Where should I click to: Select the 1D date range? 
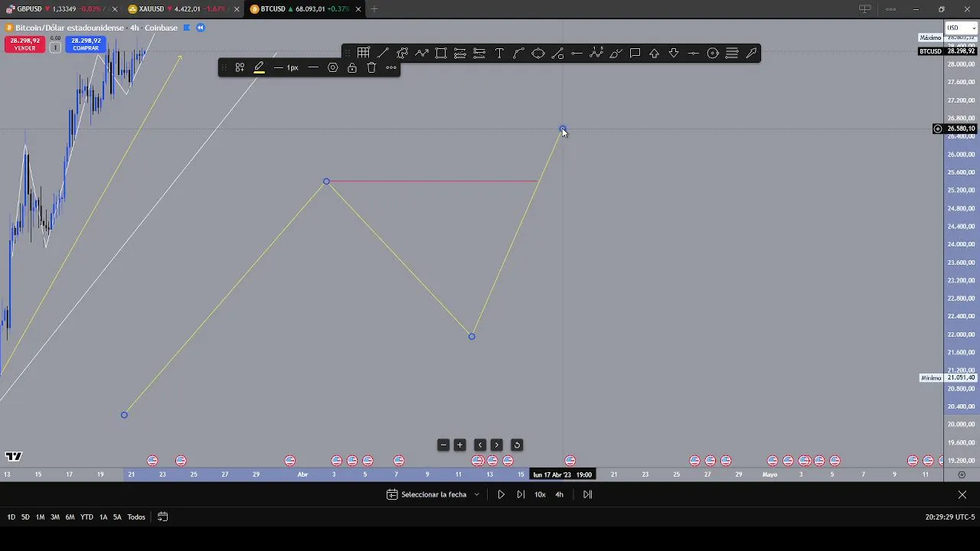[x=11, y=517]
